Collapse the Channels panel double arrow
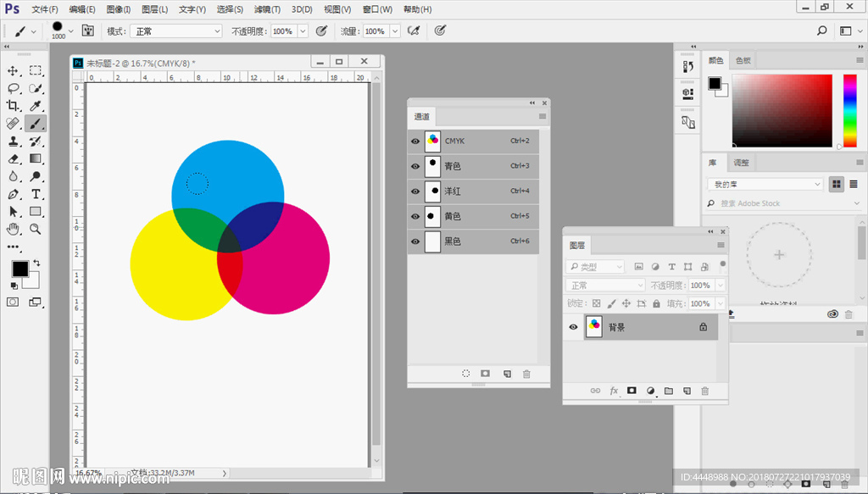Screen dimensions: 868x494 532,103
